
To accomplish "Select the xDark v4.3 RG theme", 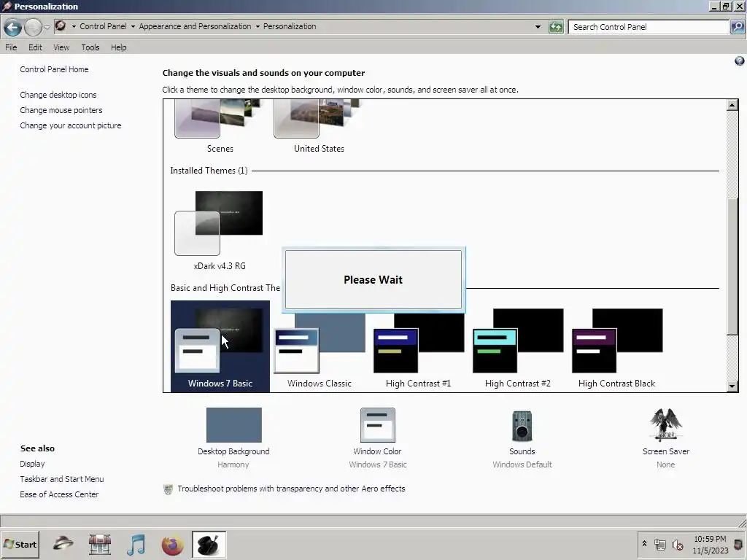I will tap(220, 231).
